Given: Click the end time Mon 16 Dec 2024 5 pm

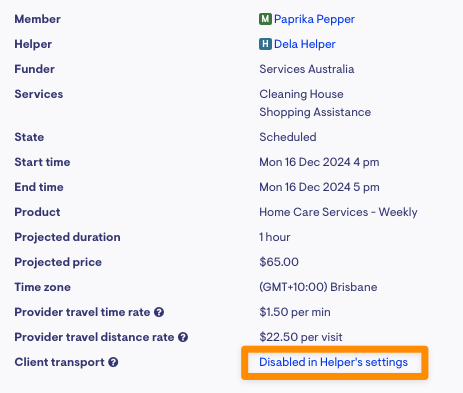Looking at the screenshot, I should [319, 187].
